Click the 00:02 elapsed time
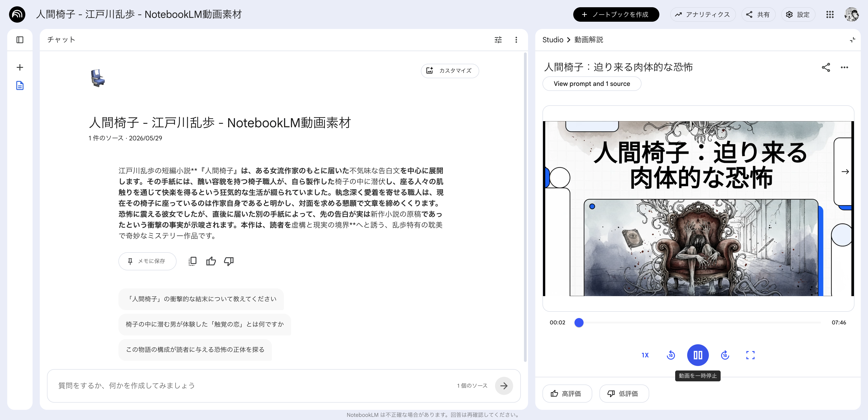The image size is (868, 420). pyautogui.click(x=557, y=323)
